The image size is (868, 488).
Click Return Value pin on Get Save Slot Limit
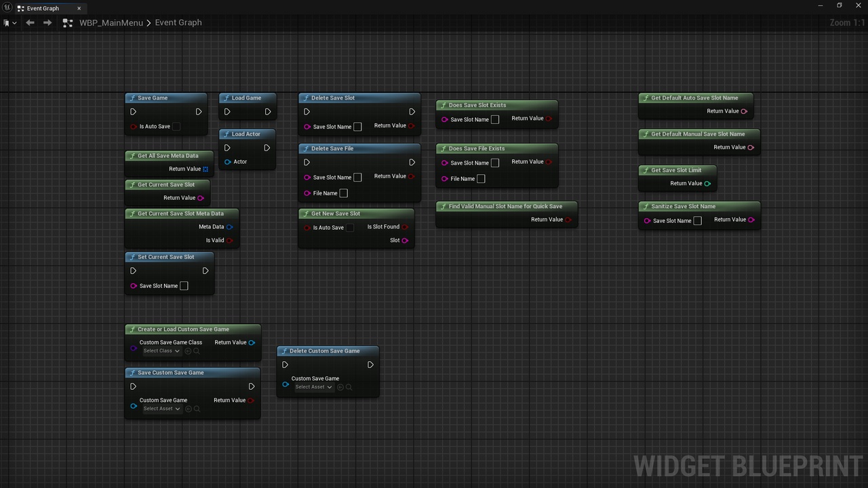pyautogui.click(x=707, y=184)
